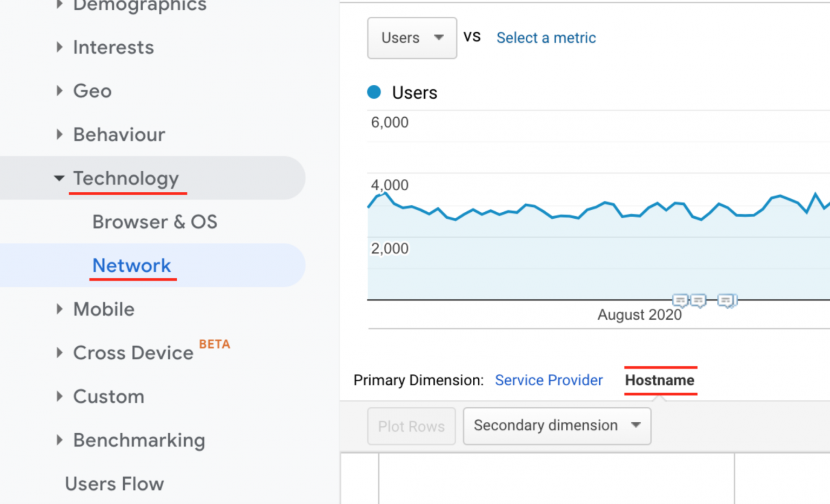This screenshot has width=830, height=504.
Task: Click the second annotation bubble icon on the timeline
Action: [698, 300]
